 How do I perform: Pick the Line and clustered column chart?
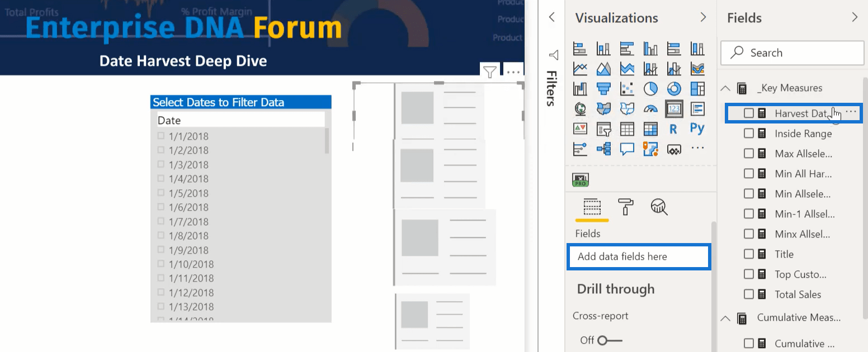(x=674, y=69)
